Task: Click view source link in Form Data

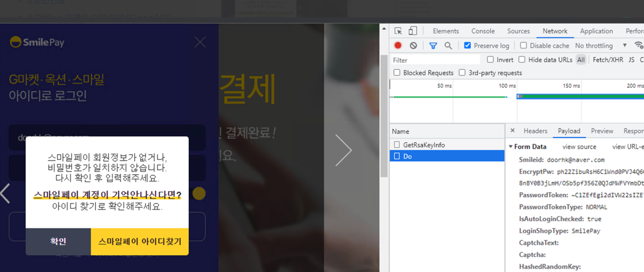Action: (579, 147)
